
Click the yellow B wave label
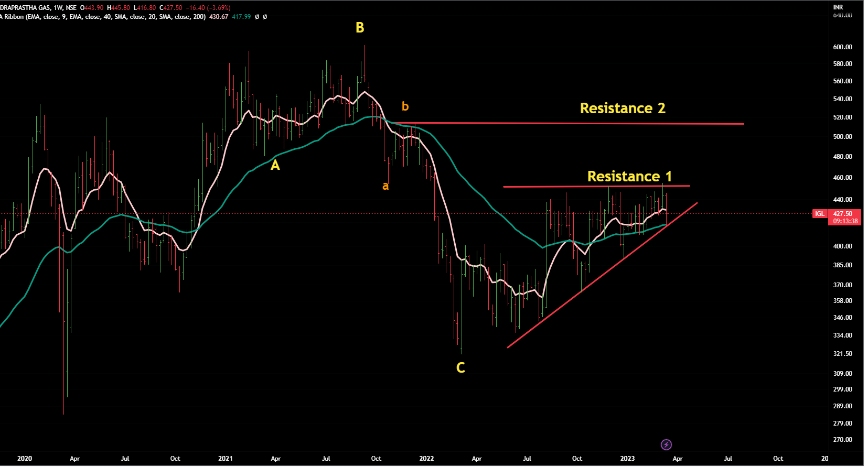coord(360,28)
